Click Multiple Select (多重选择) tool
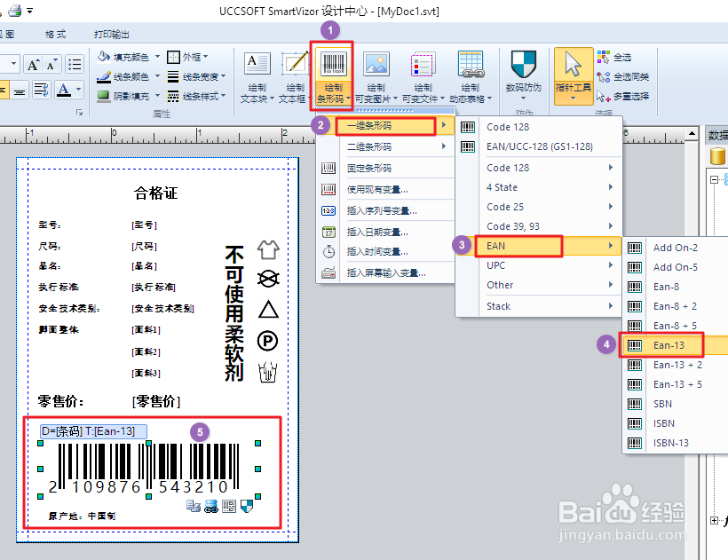Image resolution: width=728 pixels, height=560 pixels. click(x=622, y=96)
